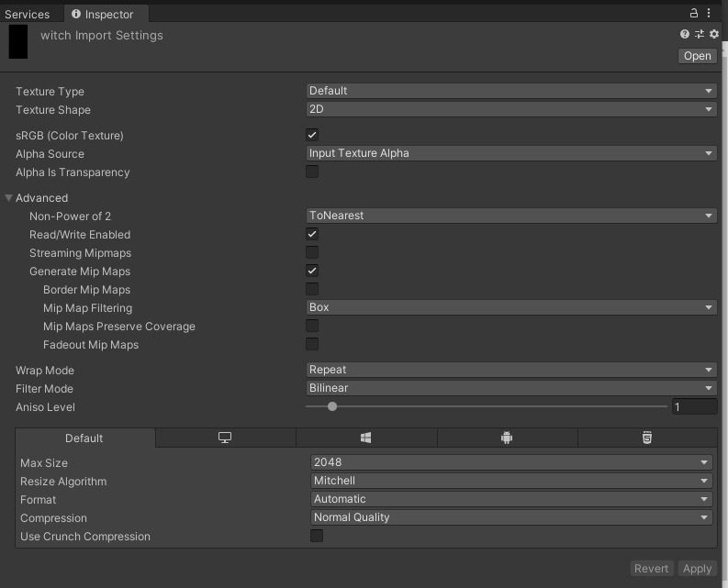Screen dimensions: 728x588
Task: Click the presets sliders icon
Action: pos(700,34)
